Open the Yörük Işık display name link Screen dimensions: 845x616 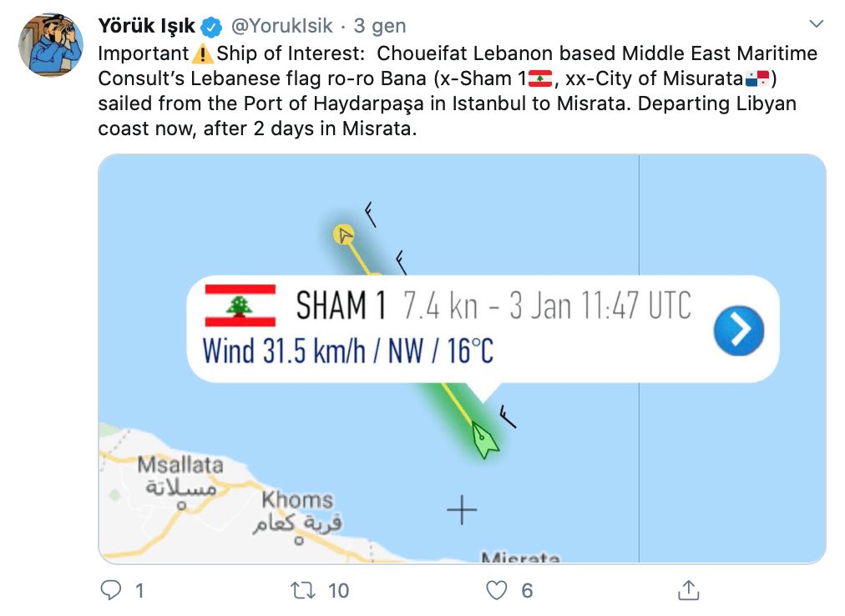146,26
